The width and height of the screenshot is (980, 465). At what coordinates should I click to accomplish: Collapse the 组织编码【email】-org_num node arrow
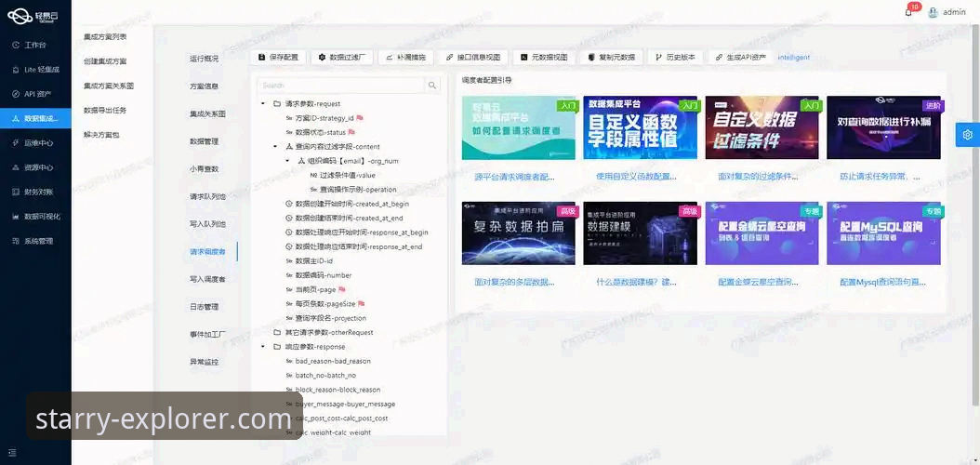(287, 161)
